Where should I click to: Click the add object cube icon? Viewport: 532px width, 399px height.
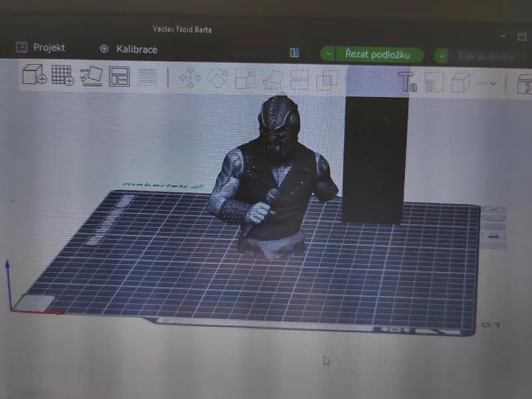[x=34, y=74]
